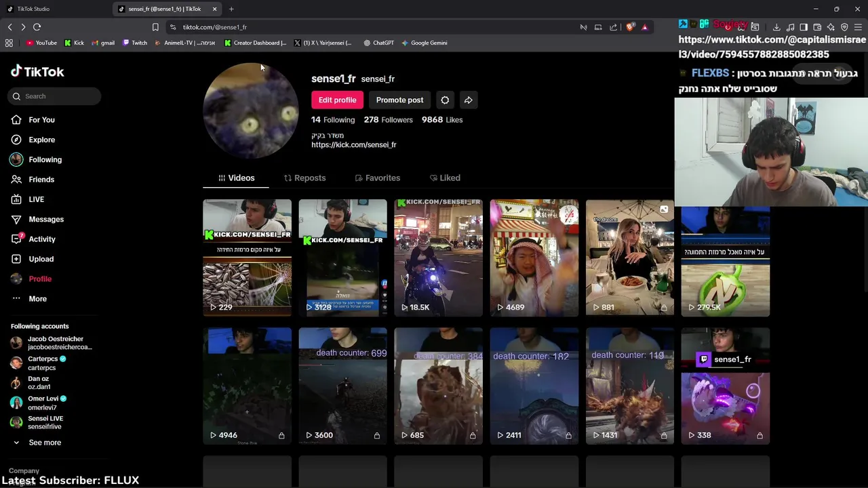
Task: Open the video with 229 views
Action: pos(247,258)
